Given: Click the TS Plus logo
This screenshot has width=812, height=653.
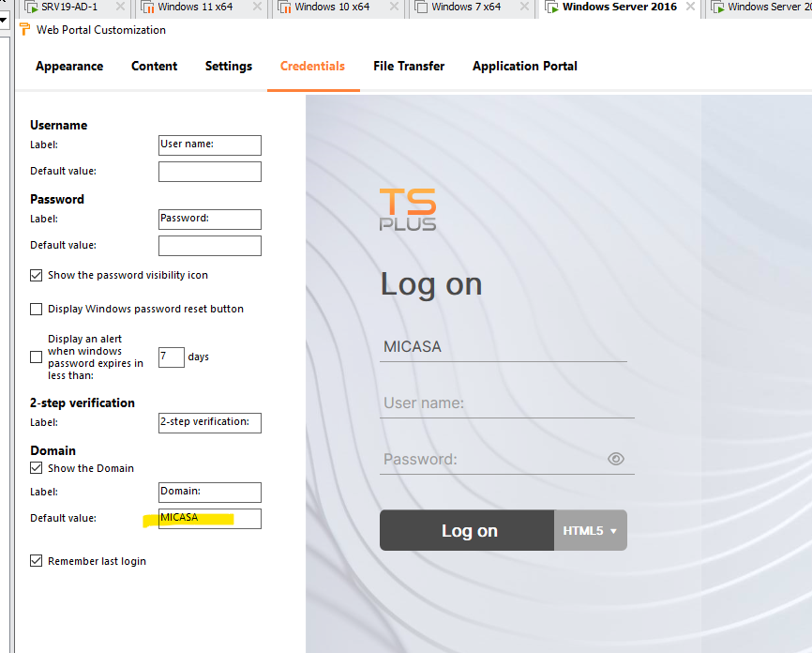Looking at the screenshot, I should 408,209.
